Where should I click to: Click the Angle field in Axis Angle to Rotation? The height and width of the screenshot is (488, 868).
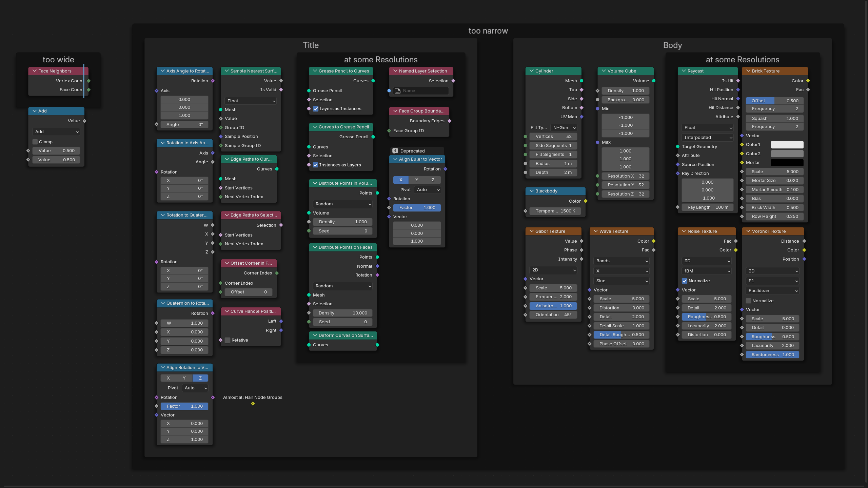[x=184, y=125]
